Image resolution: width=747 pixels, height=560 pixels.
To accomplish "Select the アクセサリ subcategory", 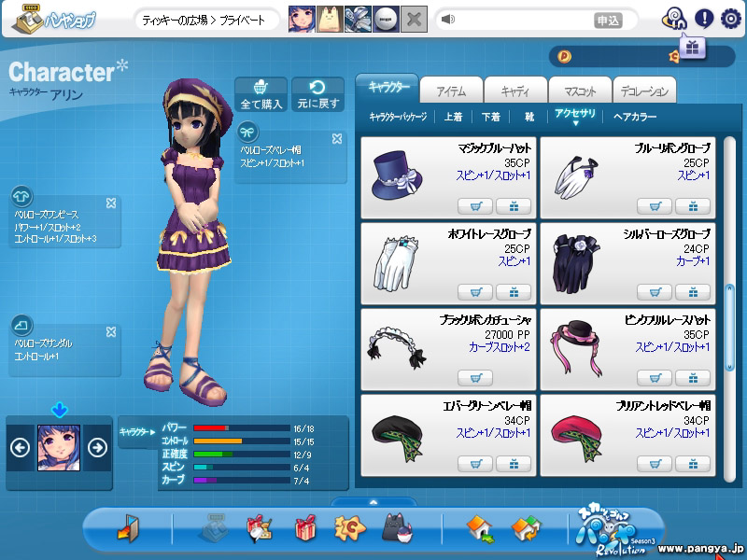I will tap(575, 113).
